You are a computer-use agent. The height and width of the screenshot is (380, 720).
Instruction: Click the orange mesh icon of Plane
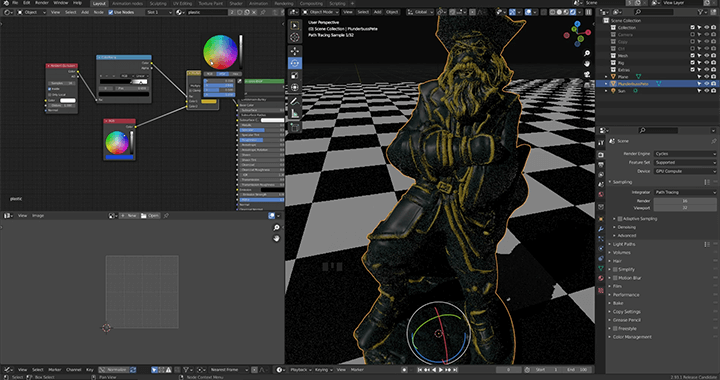(613, 77)
